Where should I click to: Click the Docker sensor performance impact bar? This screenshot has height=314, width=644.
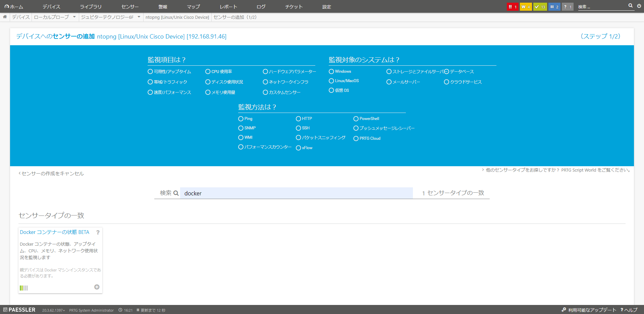pyautogui.click(x=24, y=288)
